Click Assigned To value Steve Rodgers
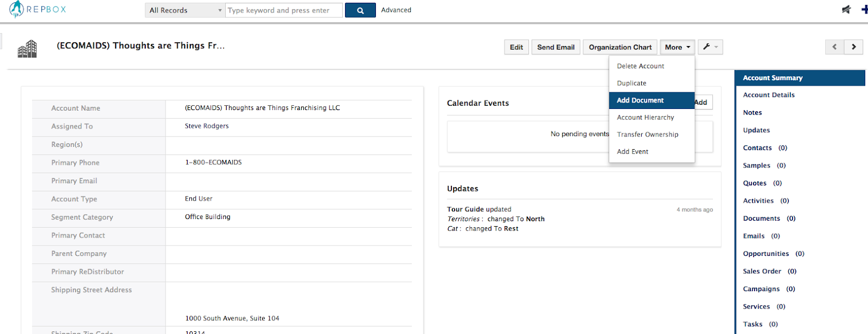The width and height of the screenshot is (868, 334). (207, 126)
